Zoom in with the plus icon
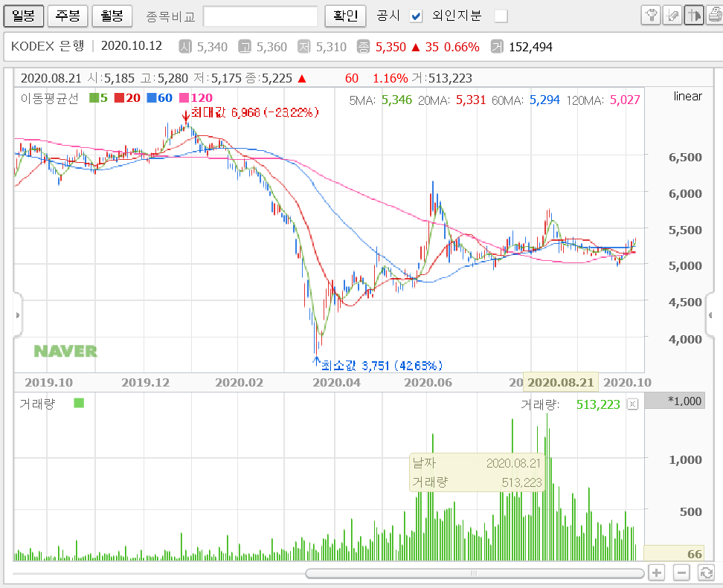The width and height of the screenshot is (723, 588). point(657,573)
